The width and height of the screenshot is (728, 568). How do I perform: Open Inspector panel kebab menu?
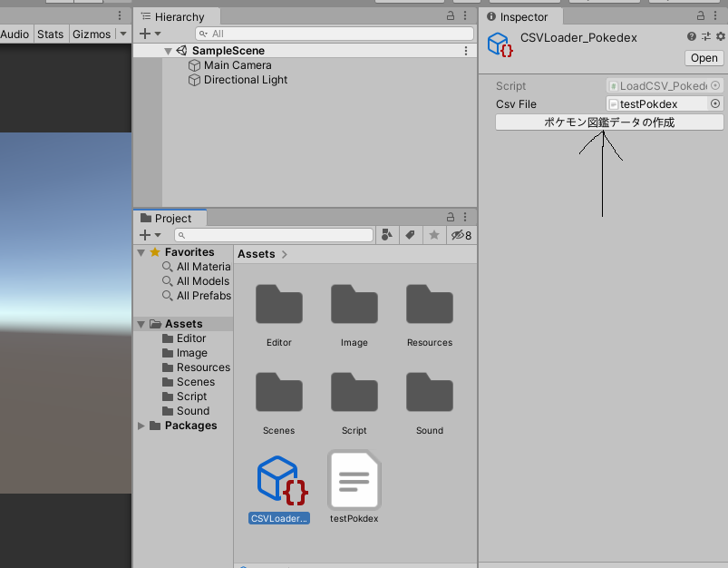pos(715,15)
